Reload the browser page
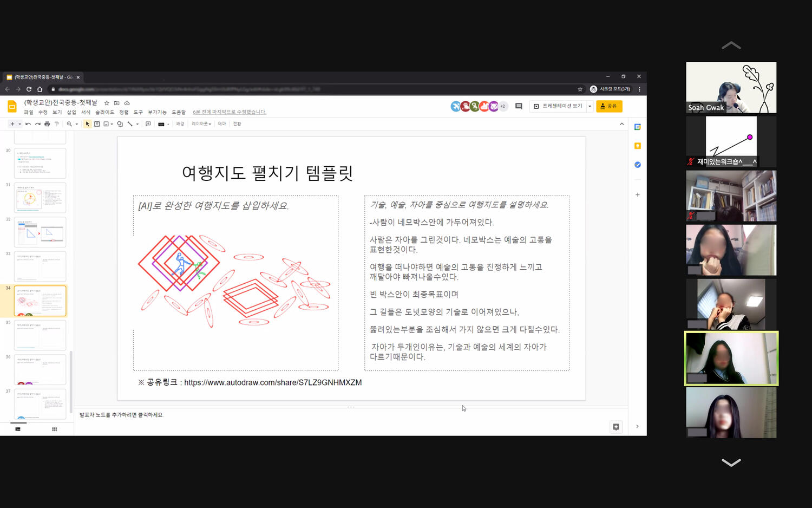The width and height of the screenshot is (812, 508). pyautogui.click(x=29, y=89)
